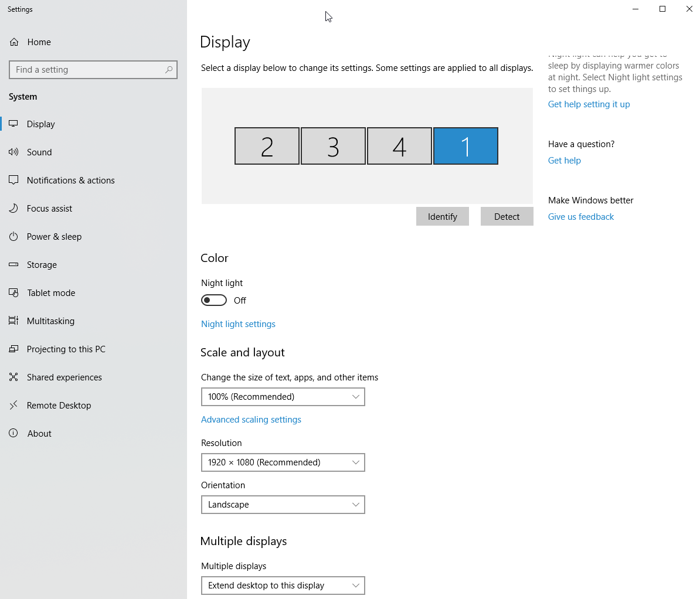Click the About info icon
The width and height of the screenshot is (700, 599).
click(13, 433)
